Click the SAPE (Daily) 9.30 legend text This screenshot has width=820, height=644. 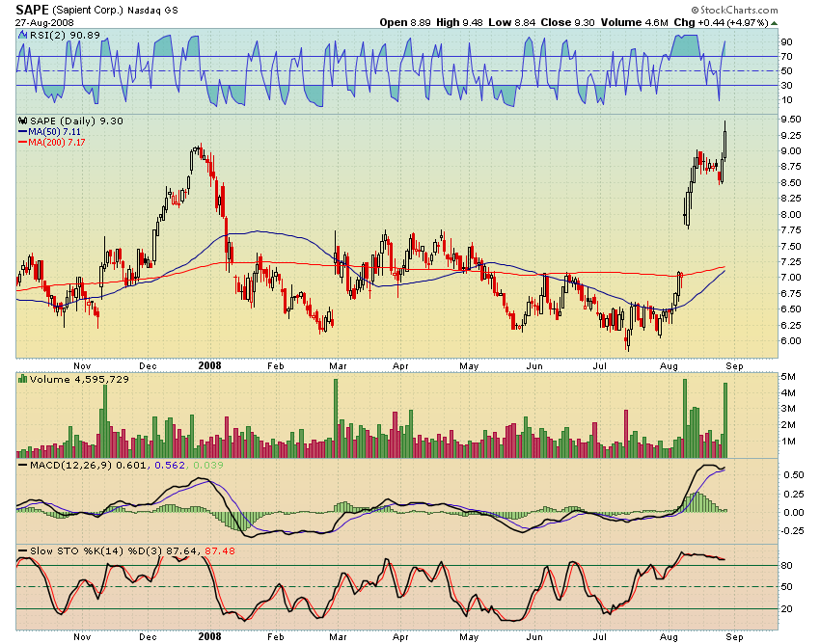pyautogui.click(x=76, y=121)
